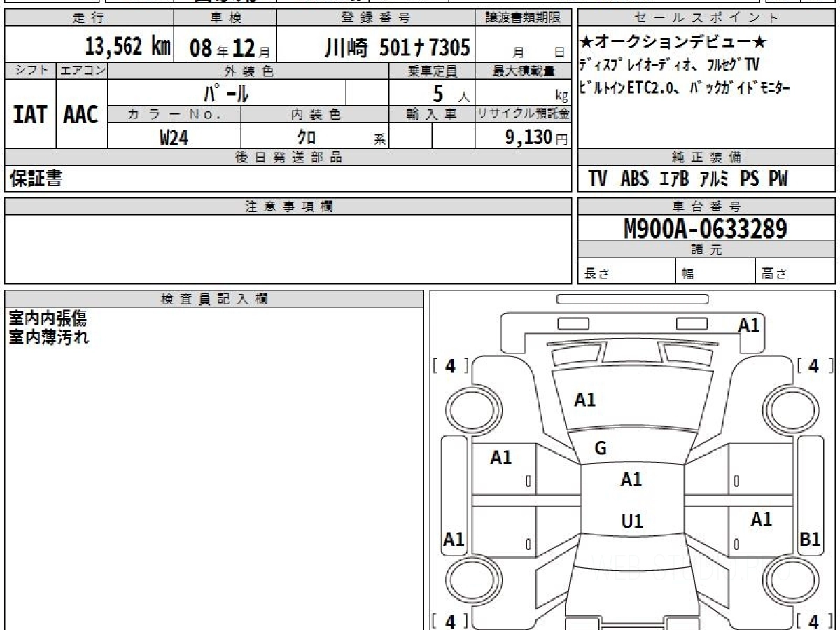The image size is (840, 630).
Task: Click the B1 damage mark
Action: (810, 539)
